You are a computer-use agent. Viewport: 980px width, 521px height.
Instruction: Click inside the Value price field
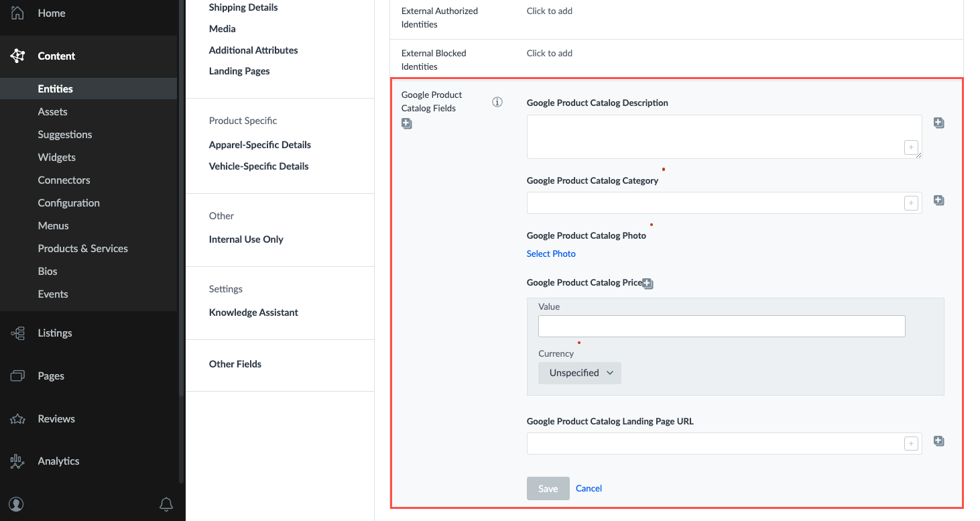(x=721, y=326)
